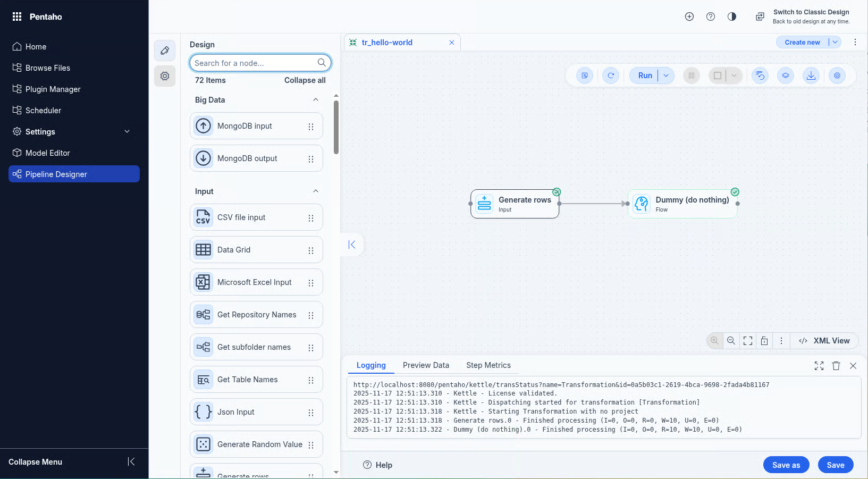The width and height of the screenshot is (868, 479).
Task: Expand the Settings menu in the sidebar
Action: 127,132
